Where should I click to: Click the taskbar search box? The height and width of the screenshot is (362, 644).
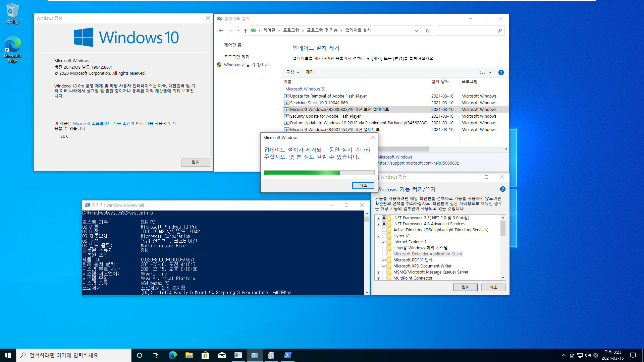tap(74, 355)
